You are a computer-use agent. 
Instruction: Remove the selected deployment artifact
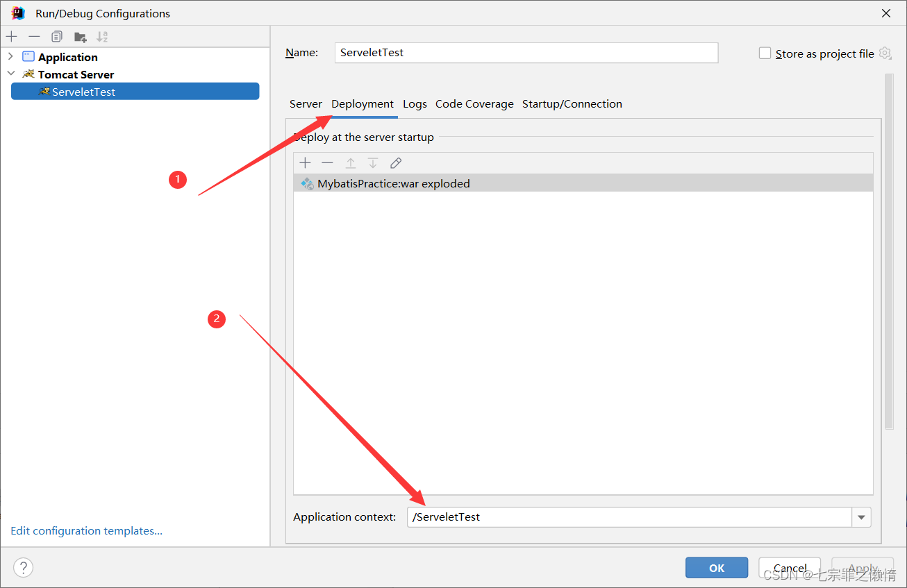328,163
